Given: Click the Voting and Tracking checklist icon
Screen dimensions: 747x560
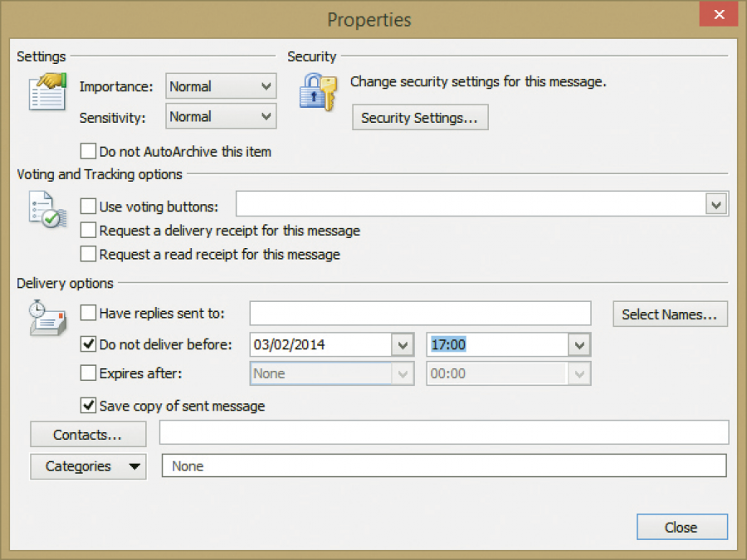Looking at the screenshot, I should coord(47,209).
